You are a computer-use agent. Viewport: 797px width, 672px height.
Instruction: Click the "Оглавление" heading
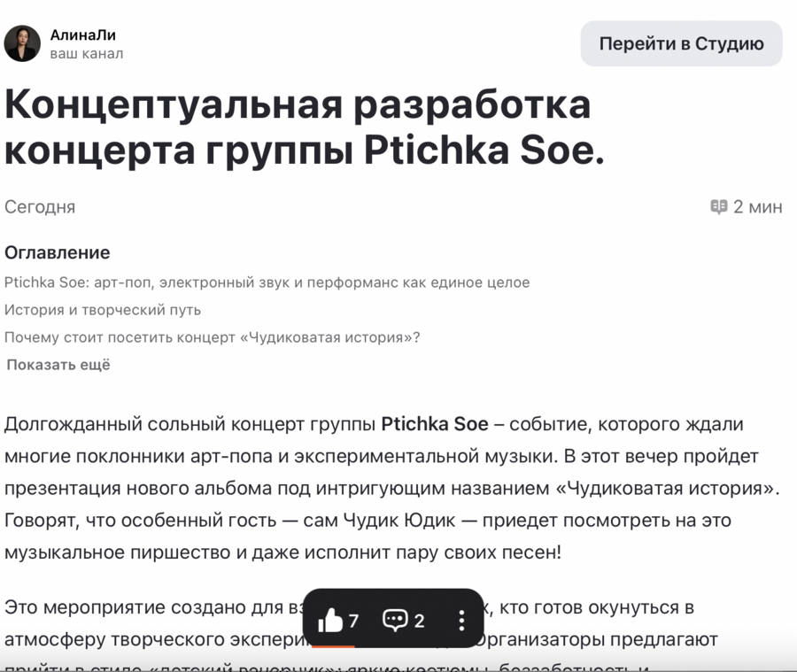(58, 252)
